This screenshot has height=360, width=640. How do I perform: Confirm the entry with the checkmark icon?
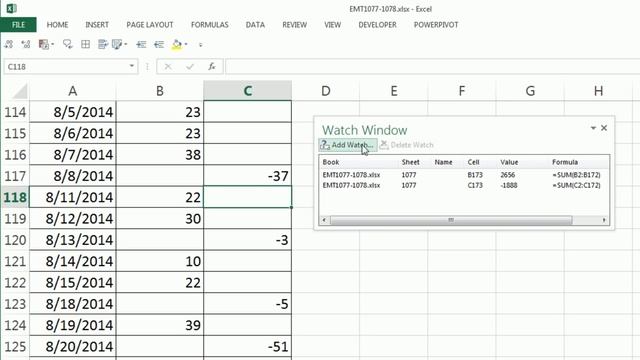pos(190,67)
